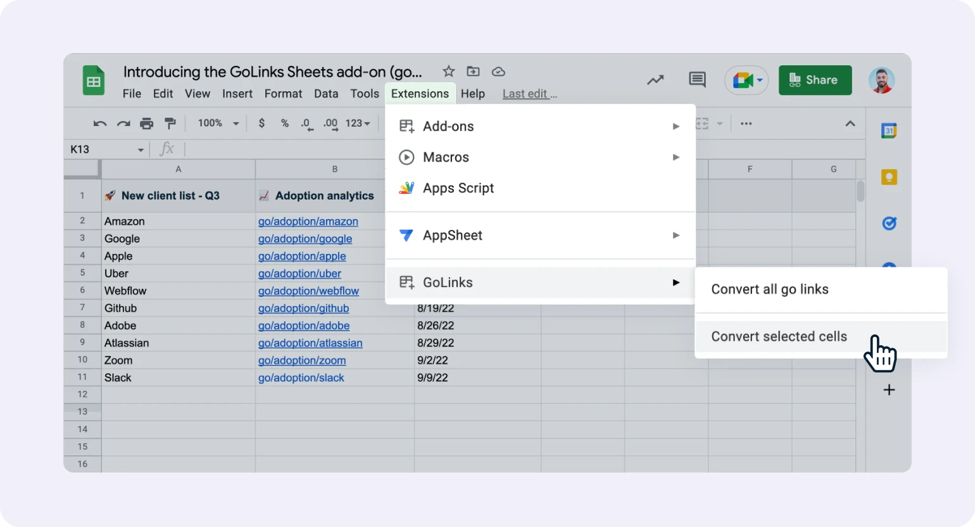
Task: Select the paint format tool
Action: tap(170, 123)
